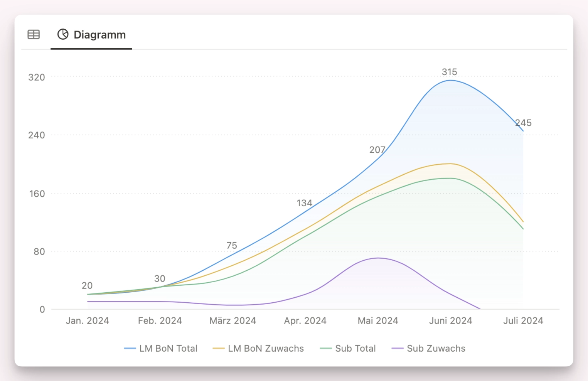Select the Apr. 2024 axis label

(305, 320)
